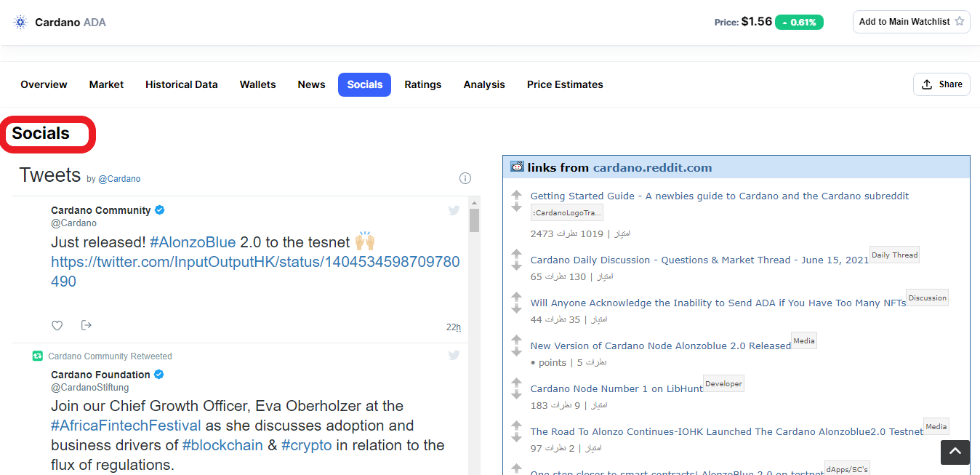Open Cardano Node Number 1 on LibHunt
980x475 pixels.
(x=616, y=389)
